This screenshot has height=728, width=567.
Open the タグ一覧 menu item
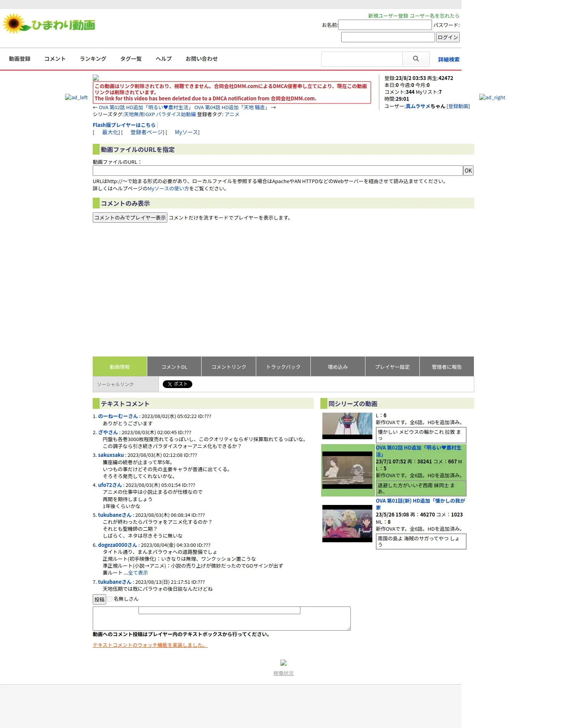131,59
